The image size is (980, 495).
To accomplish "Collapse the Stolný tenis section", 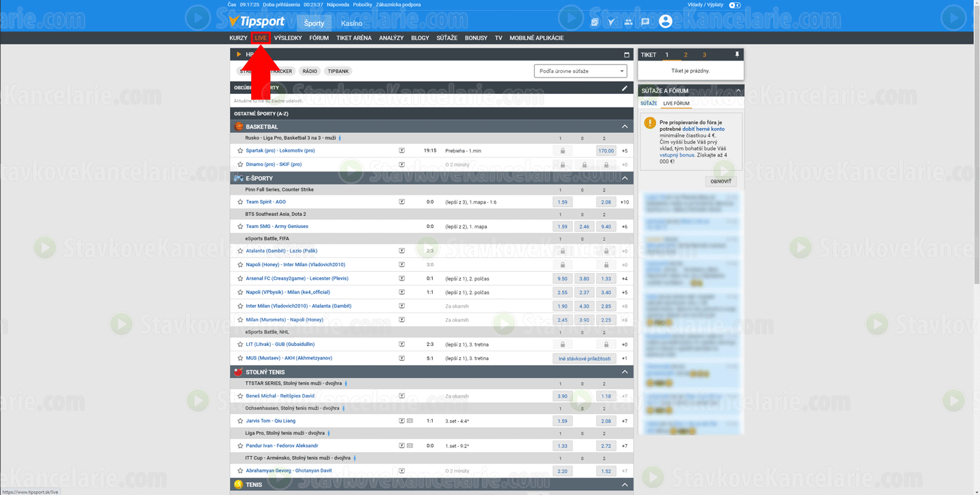I will [624, 372].
